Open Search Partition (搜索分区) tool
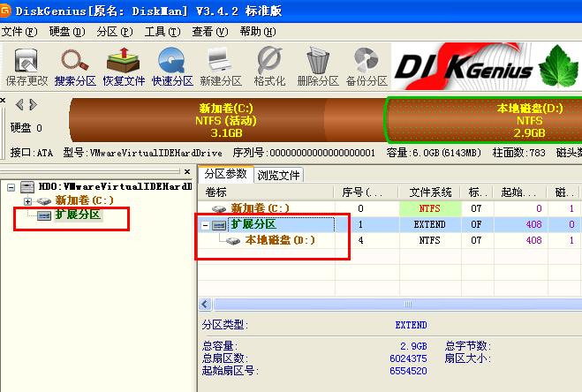 pyautogui.click(x=75, y=67)
